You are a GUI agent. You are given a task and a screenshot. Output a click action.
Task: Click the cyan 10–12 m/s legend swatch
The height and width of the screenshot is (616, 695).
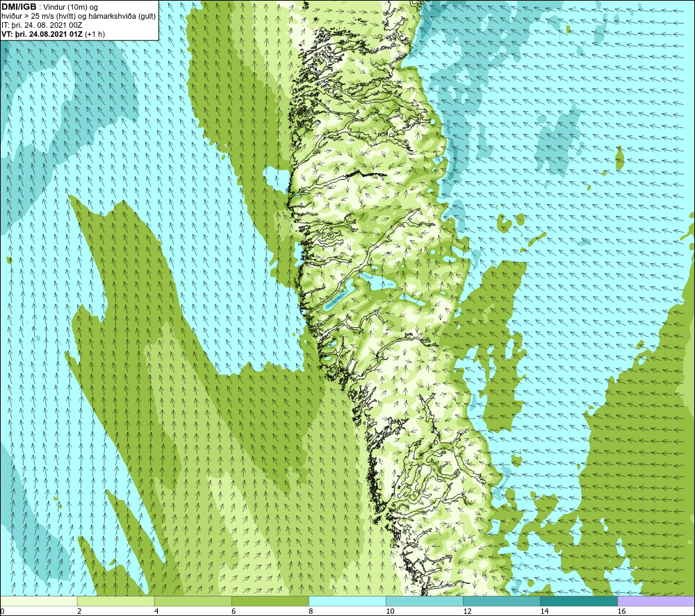(x=425, y=601)
